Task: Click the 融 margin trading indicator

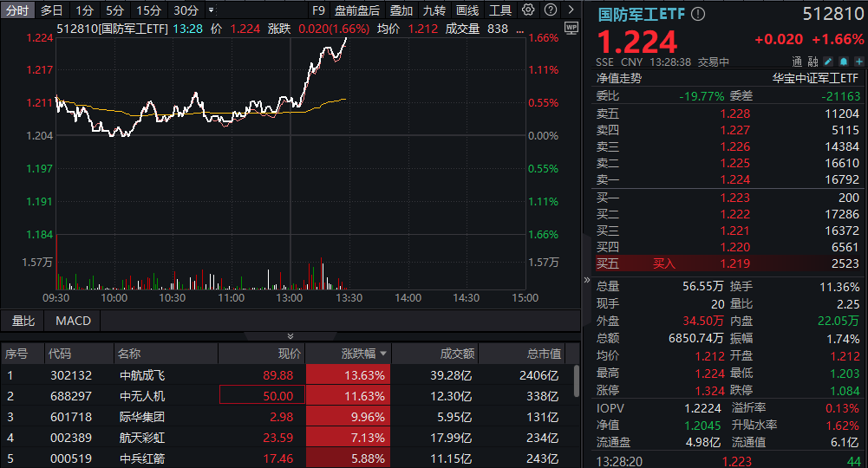Action: 813,62
